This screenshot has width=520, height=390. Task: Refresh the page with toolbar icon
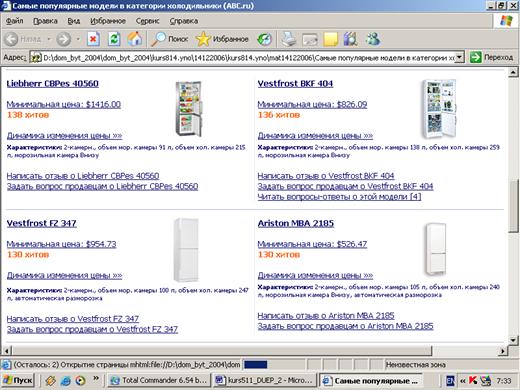click(114, 39)
